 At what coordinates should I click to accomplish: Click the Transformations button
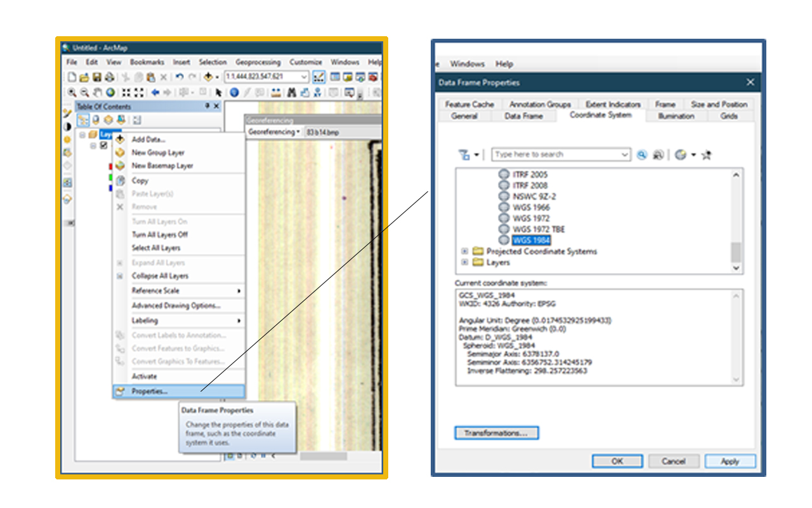coord(497,433)
